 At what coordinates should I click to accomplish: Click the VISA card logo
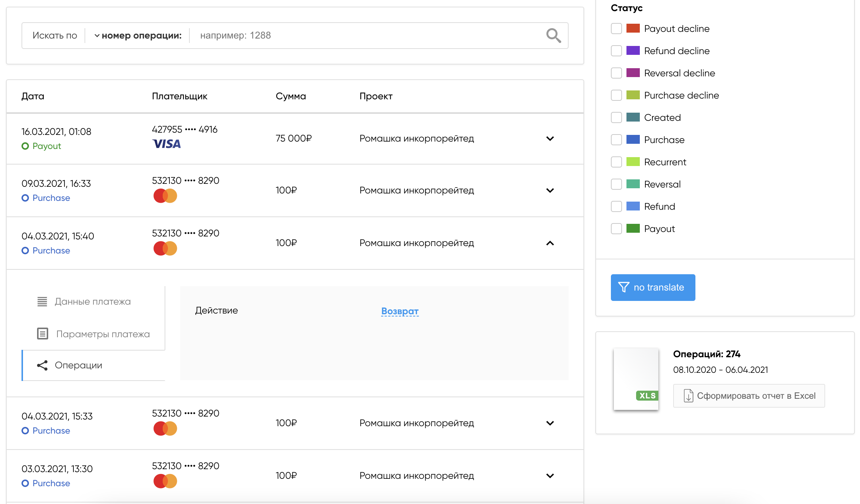click(166, 144)
